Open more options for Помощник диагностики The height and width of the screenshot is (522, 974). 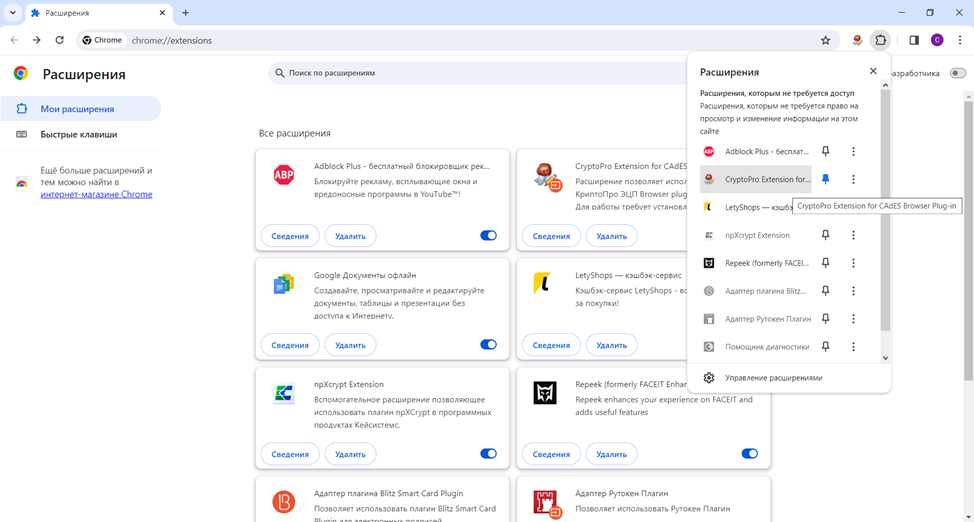(x=853, y=347)
